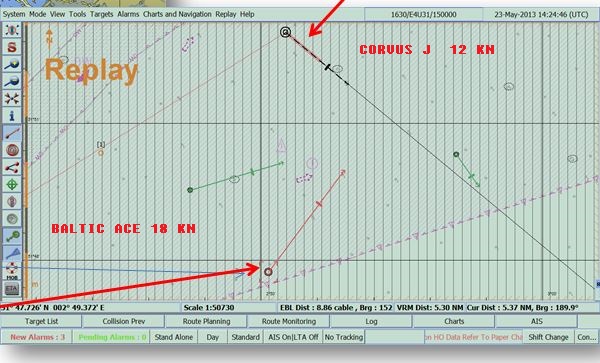Open the ETA tool icon
Screen dimensions: 600x363
(x=12, y=289)
